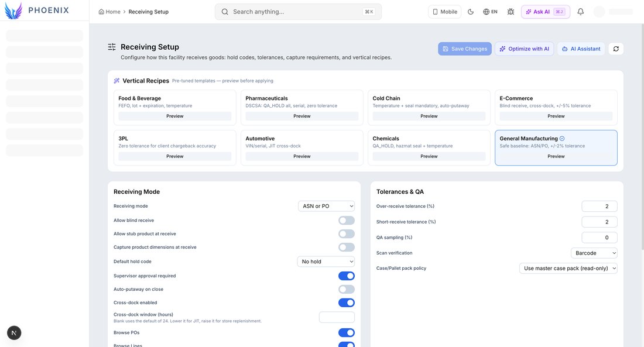
Task: Open the language globe EN selector
Action: point(490,12)
